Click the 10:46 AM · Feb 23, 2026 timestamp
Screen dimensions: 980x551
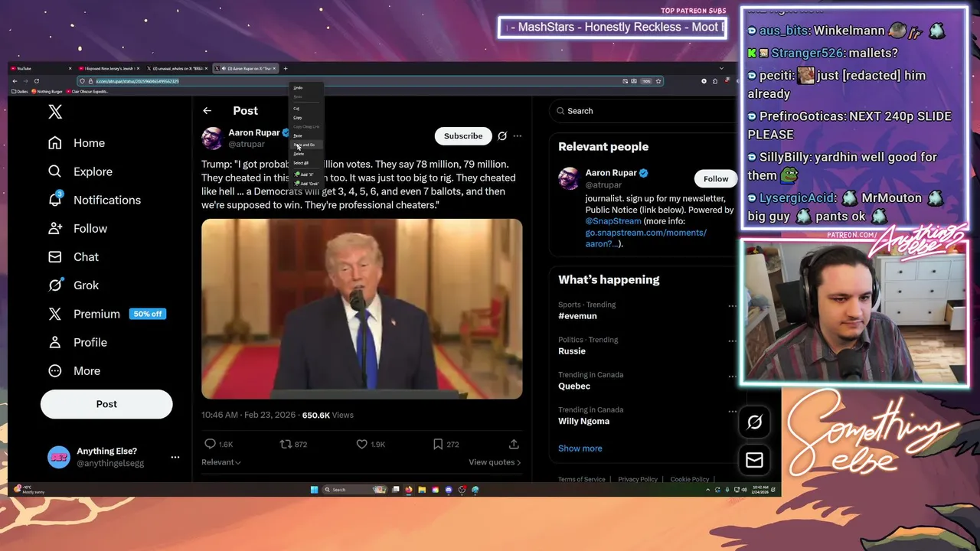click(x=248, y=415)
